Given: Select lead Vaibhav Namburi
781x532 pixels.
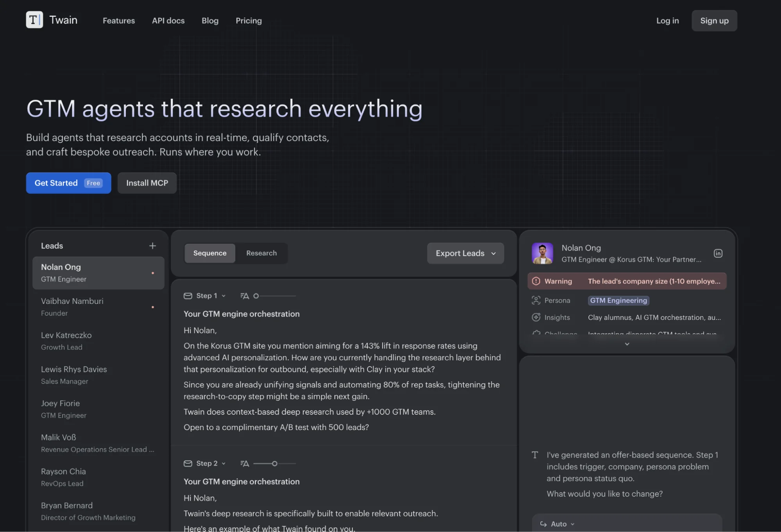Looking at the screenshot, I should click(98, 307).
